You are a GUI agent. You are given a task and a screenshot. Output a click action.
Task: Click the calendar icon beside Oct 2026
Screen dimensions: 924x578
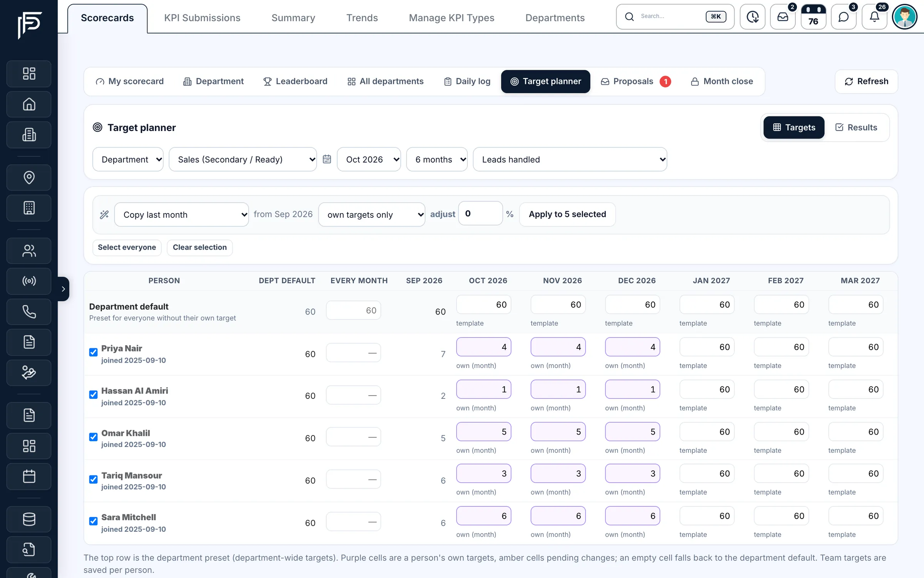coord(327,159)
